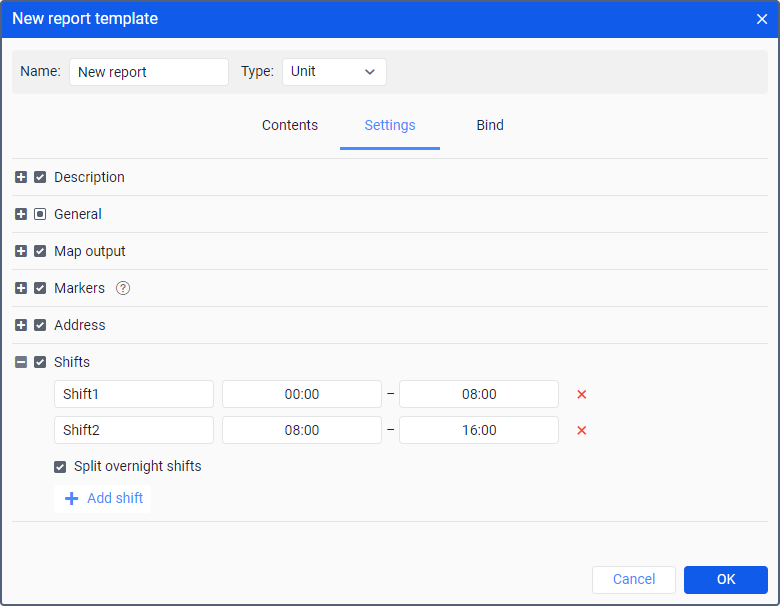The image size is (780, 606).
Task: Expand the Address section
Action: point(21,325)
